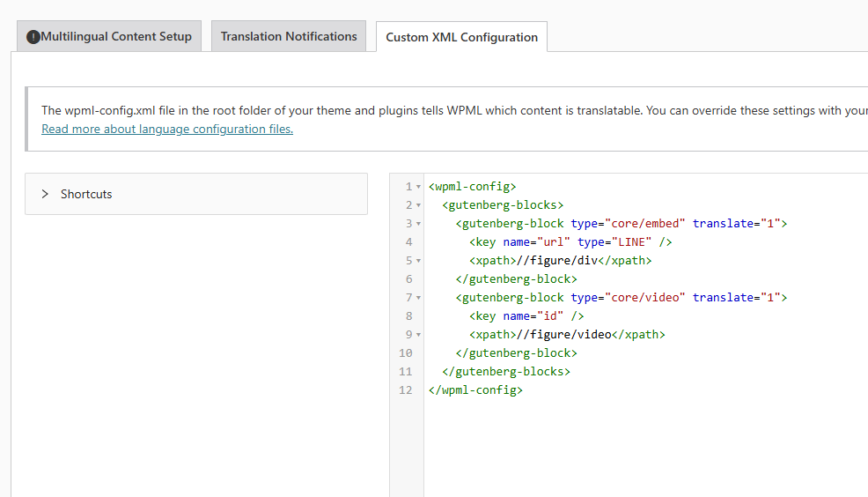This screenshot has height=497, width=868.
Task: Switch to the Multilingual Content Setup tab
Action: tap(115, 37)
